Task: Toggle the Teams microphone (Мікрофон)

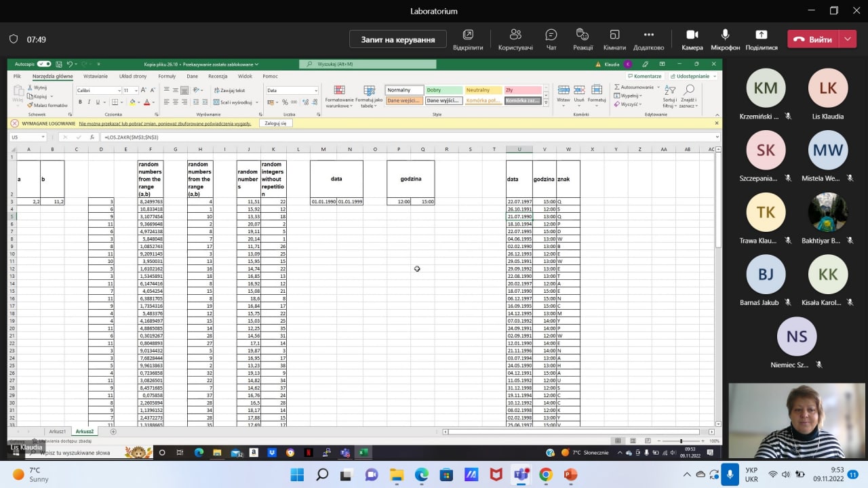Action: point(726,39)
